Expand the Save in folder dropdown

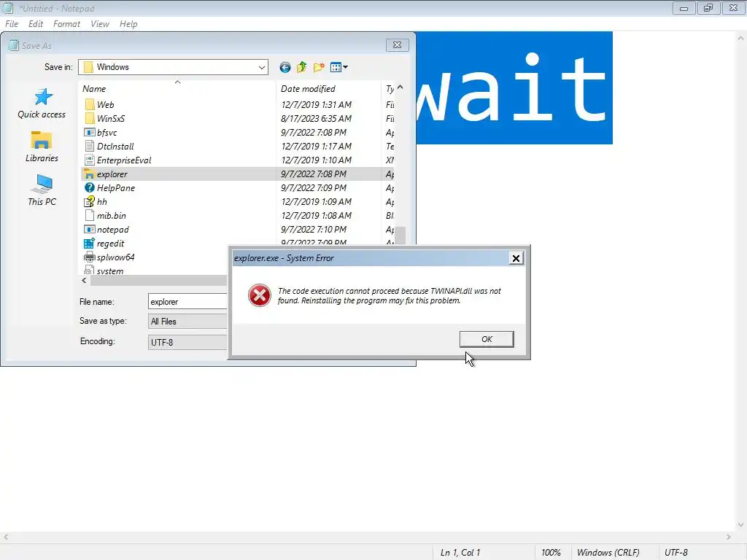point(262,67)
